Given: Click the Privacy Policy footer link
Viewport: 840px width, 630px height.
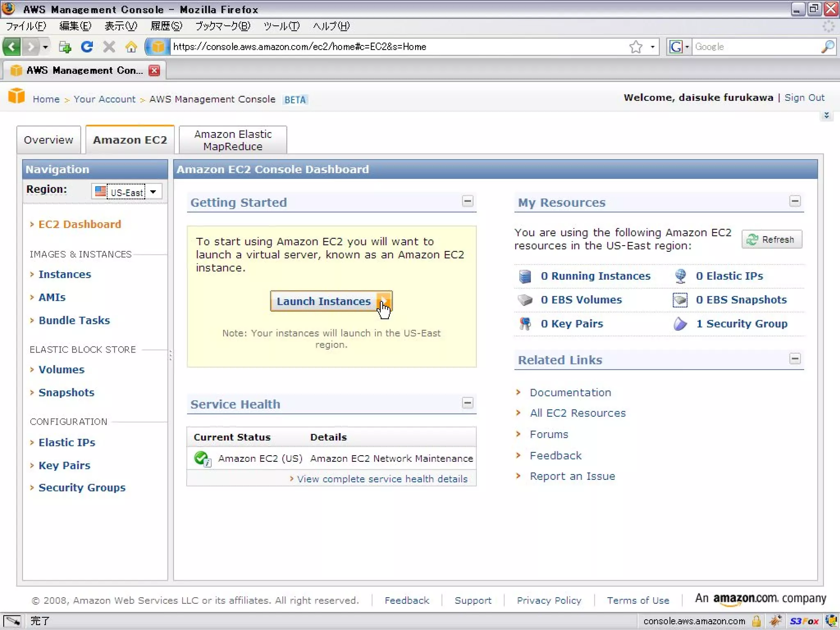Looking at the screenshot, I should pyautogui.click(x=549, y=600).
